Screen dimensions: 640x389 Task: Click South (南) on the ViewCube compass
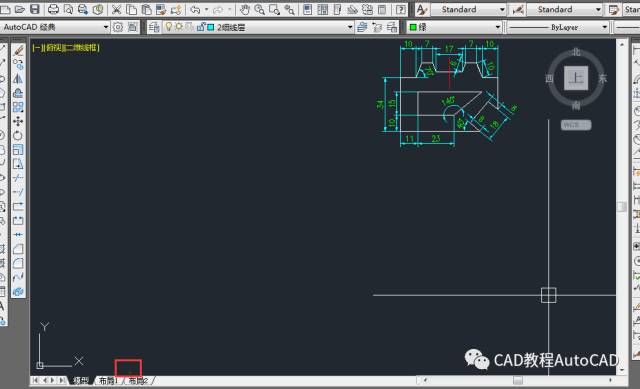pyautogui.click(x=576, y=105)
